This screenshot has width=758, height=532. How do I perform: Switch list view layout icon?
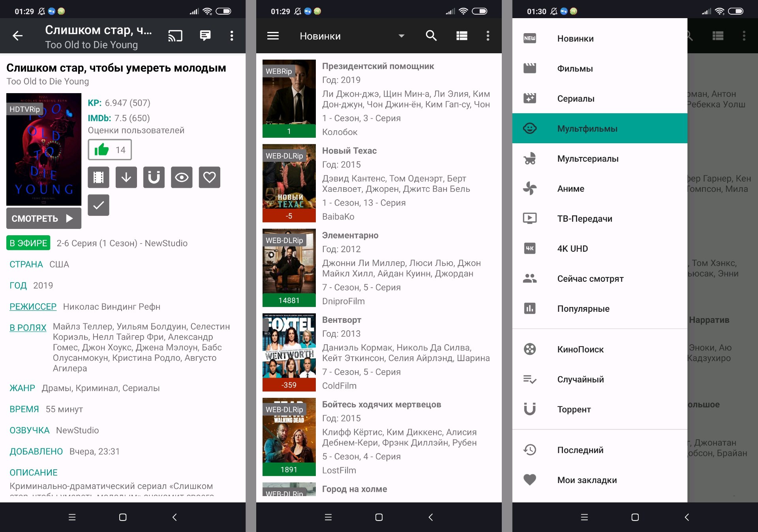[462, 36]
